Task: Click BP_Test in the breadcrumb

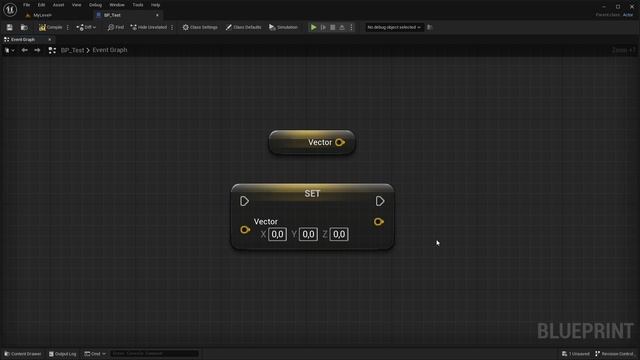Action: click(72, 50)
